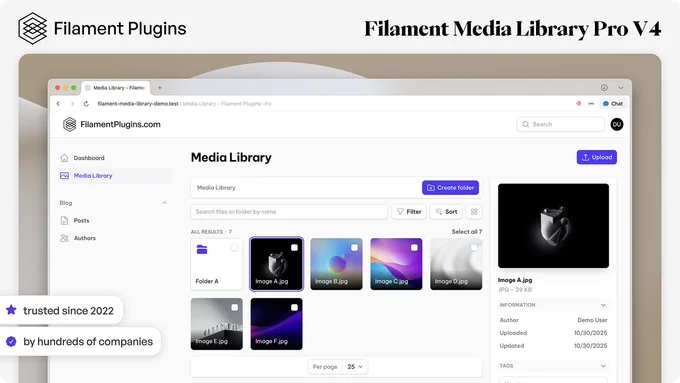Open the Sort options

click(446, 212)
